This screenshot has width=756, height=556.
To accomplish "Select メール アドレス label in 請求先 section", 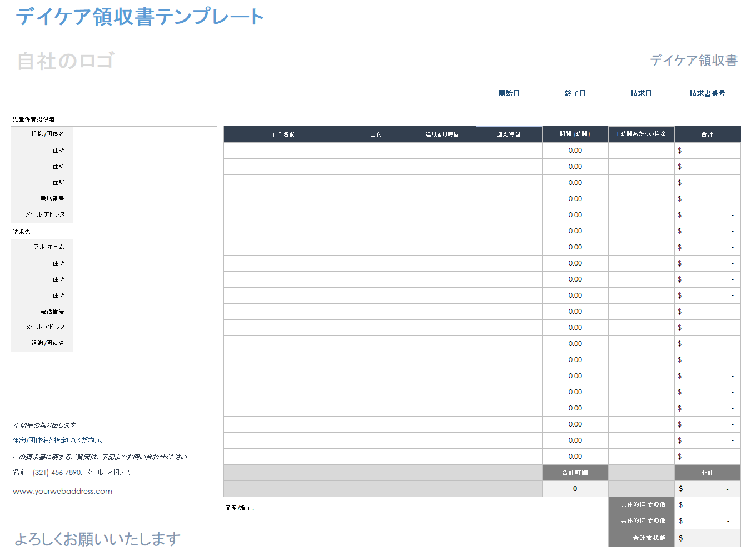I will pos(42,327).
